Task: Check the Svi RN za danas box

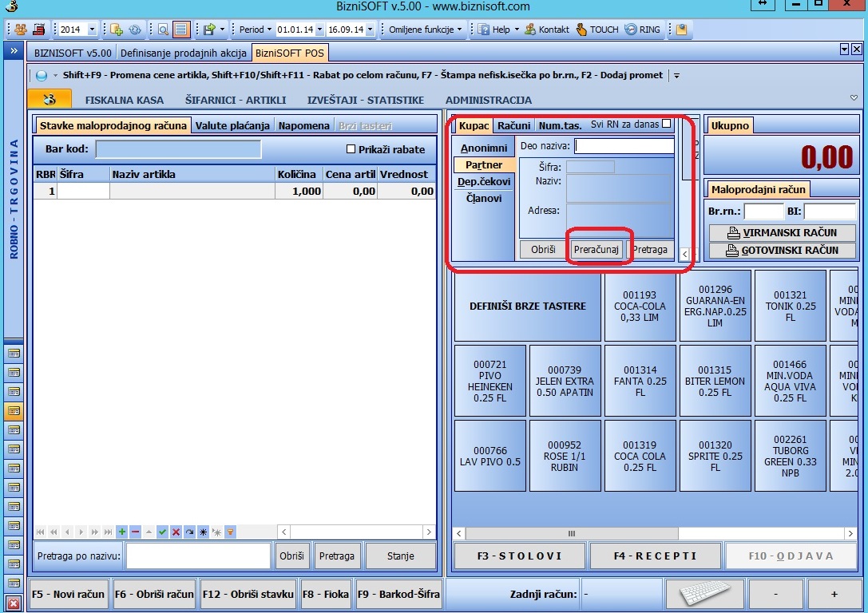Action: click(x=667, y=124)
